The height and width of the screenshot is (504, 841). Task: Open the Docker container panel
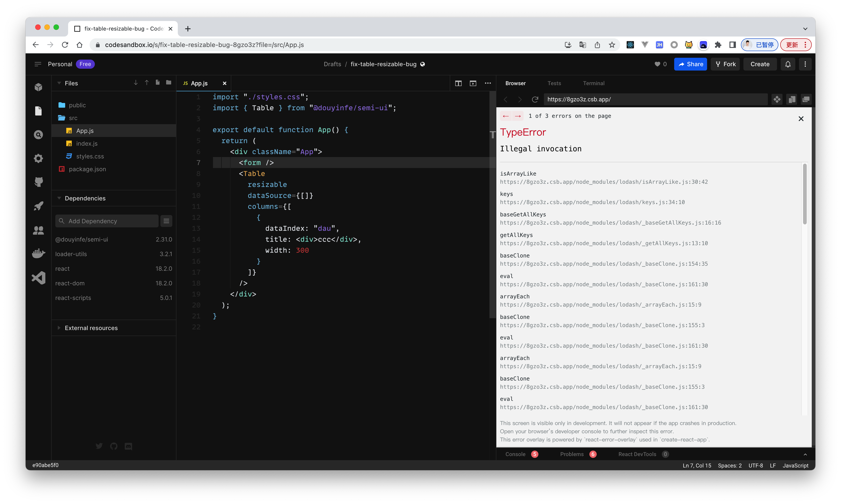pos(38,253)
